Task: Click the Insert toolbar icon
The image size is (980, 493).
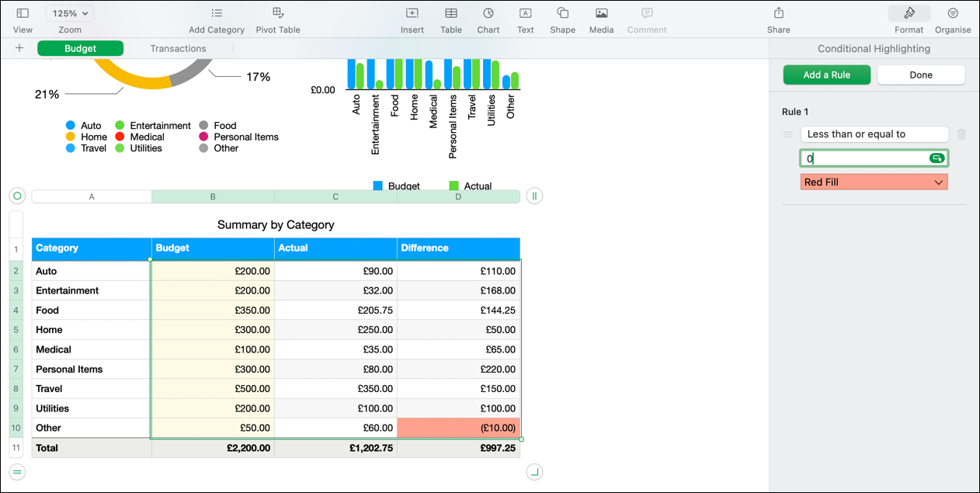Action: coord(412,14)
